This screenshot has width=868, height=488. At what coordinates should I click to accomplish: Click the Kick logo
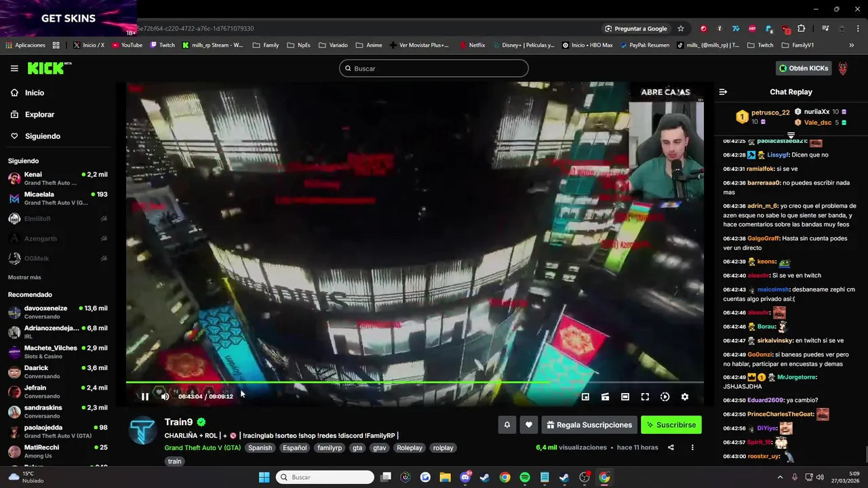(49, 68)
